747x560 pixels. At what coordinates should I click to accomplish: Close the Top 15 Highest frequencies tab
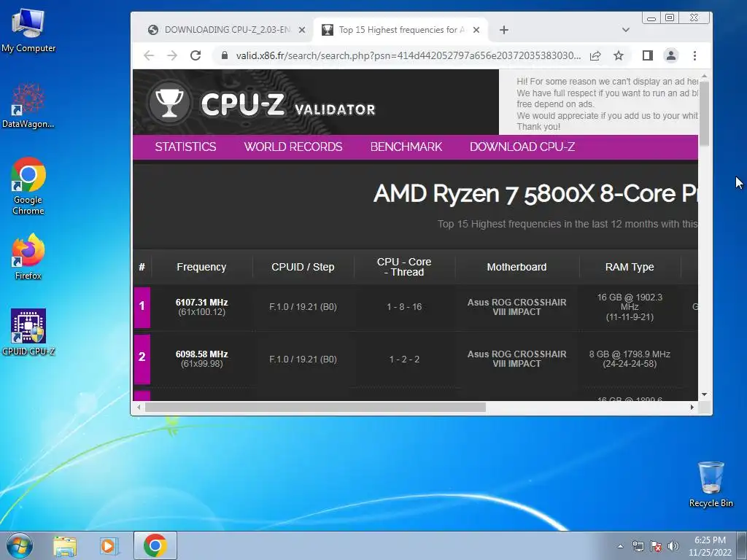(476, 30)
